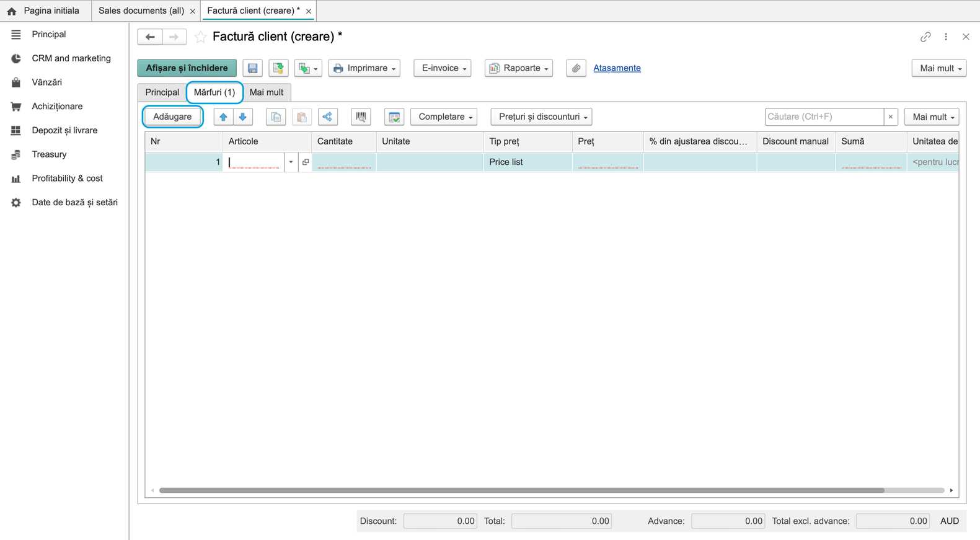Expand the Prețuri și discounturi dropdown

[542, 117]
